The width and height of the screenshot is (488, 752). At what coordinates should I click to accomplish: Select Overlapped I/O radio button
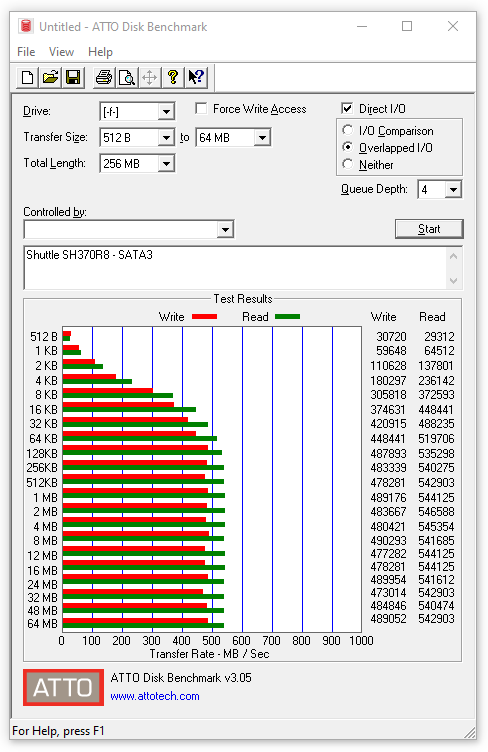(348, 147)
